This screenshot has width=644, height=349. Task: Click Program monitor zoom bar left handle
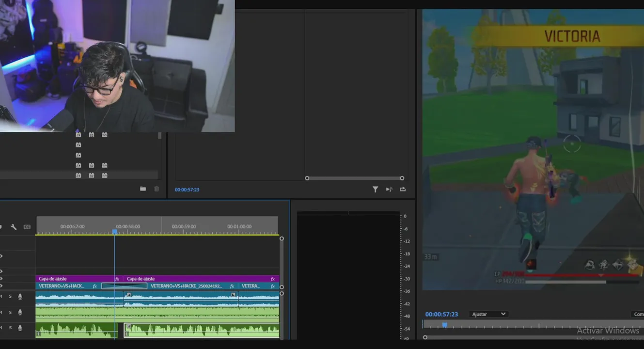425,337
